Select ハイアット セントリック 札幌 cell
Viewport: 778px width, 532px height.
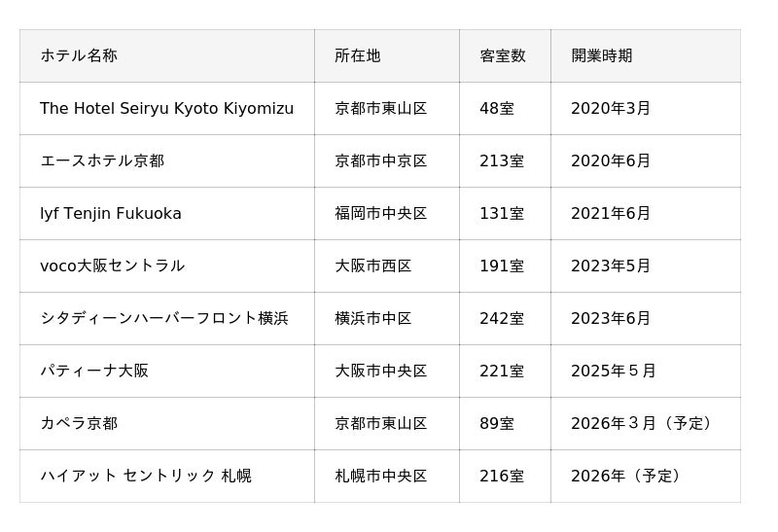pyautogui.click(x=146, y=477)
